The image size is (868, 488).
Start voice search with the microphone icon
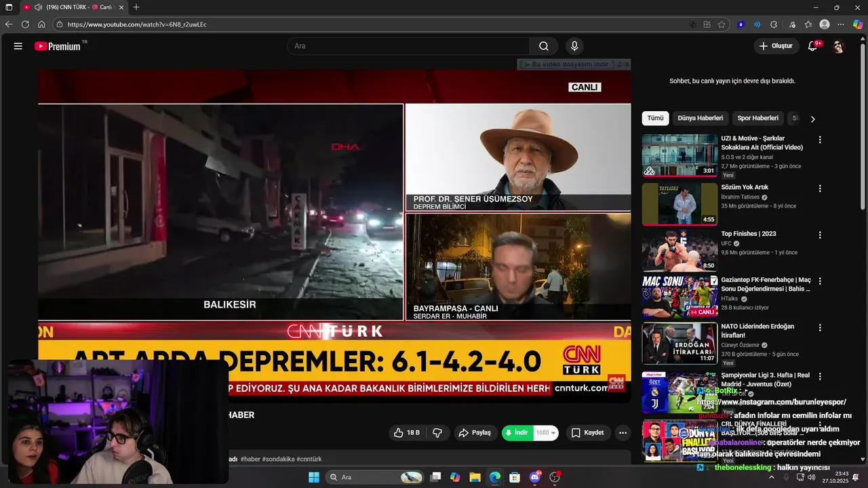[574, 46]
